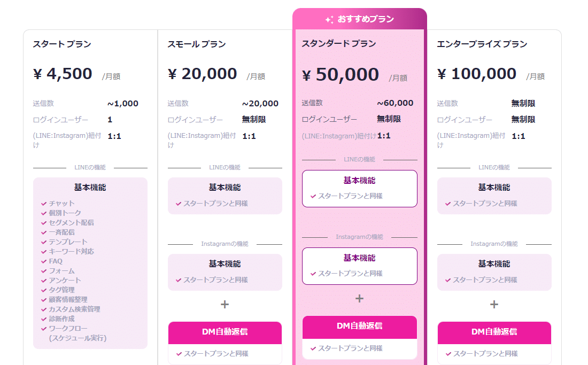
Task: Click the エンタープライズプラン heading
Action: click(482, 44)
